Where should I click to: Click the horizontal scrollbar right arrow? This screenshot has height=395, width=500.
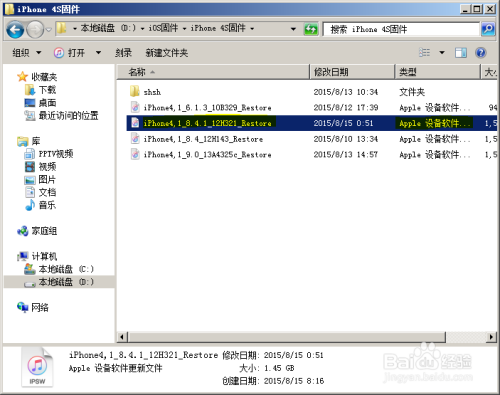(491, 337)
